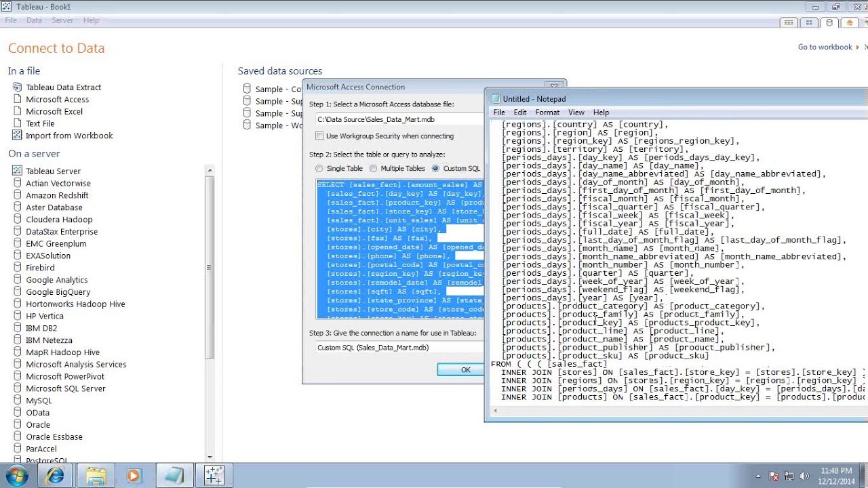868x488 pixels.
Task: Open Notepad's View menu
Action: click(576, 113)
